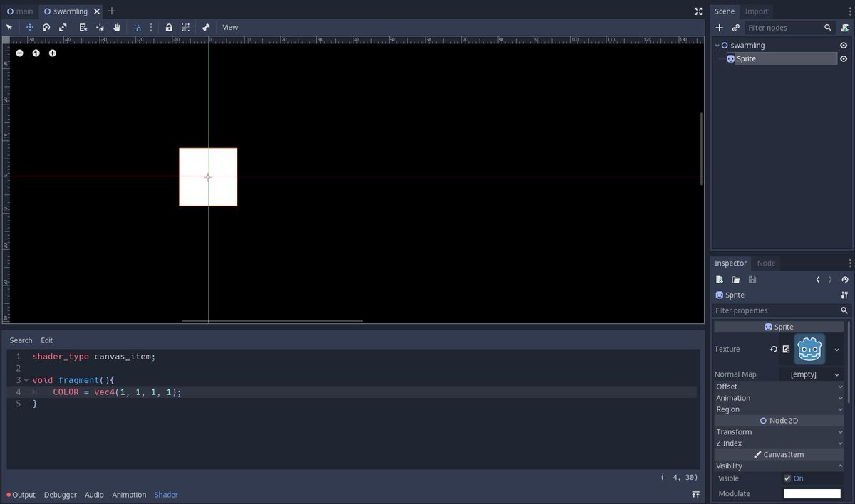Toggle distraction-free mode expand icon
The width and height of the screenshot is (855, 504).
[698, 11]
